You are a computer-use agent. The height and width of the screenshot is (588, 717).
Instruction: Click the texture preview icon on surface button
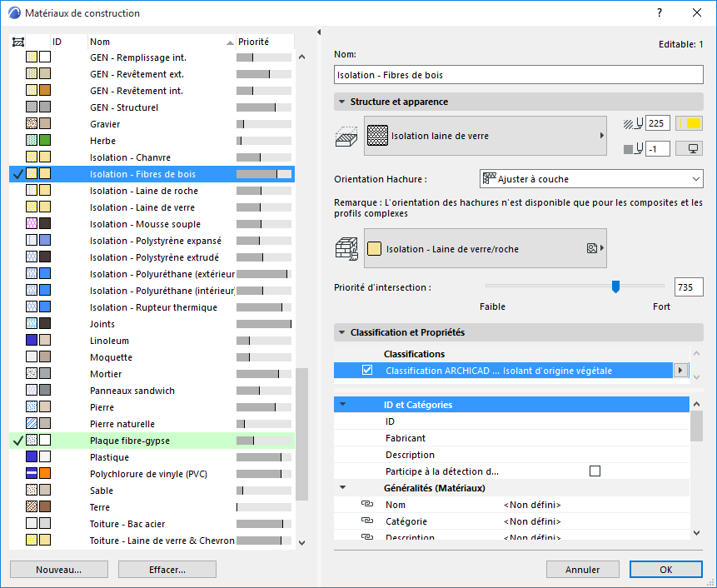(592, 248)
